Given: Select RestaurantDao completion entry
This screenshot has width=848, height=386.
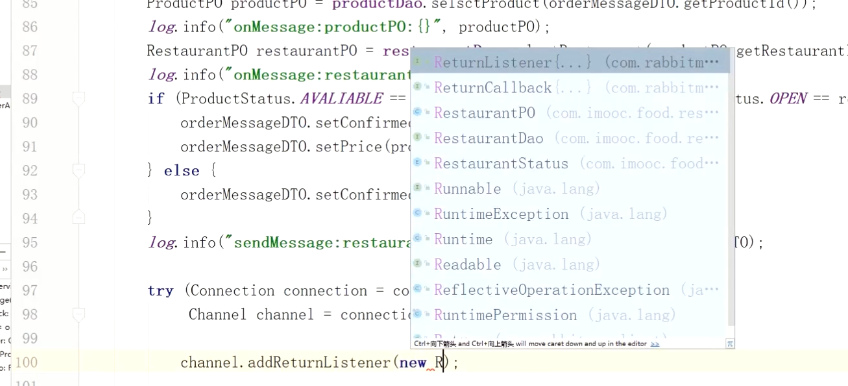Looking at the screenshot, I should click(x=570, y=138).
